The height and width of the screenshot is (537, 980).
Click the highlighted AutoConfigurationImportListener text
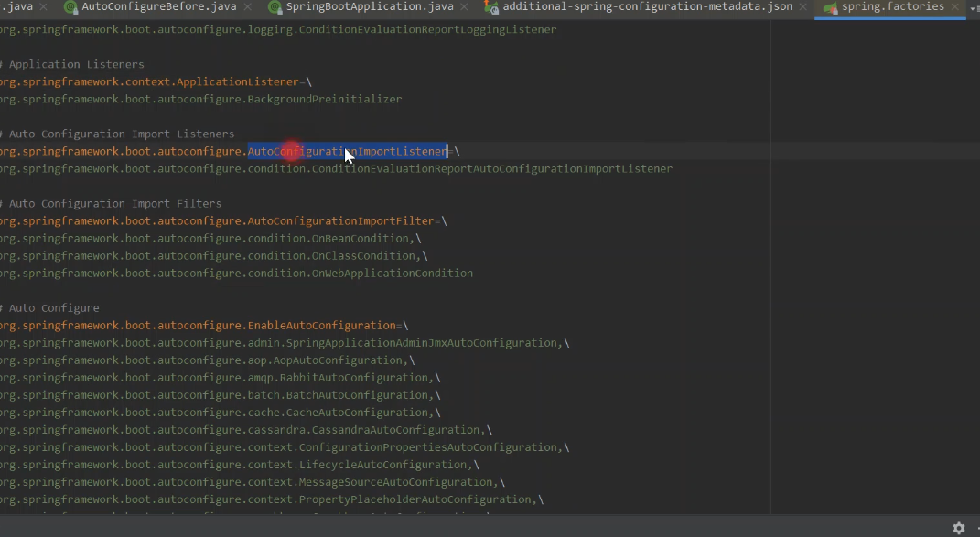(346, 151)
